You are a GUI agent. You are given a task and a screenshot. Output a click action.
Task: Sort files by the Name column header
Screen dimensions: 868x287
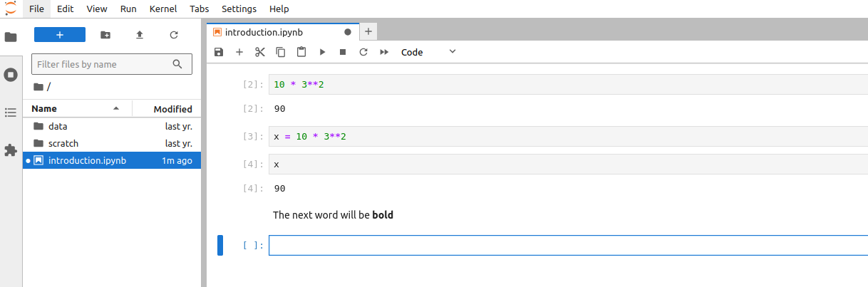point(44,109)
